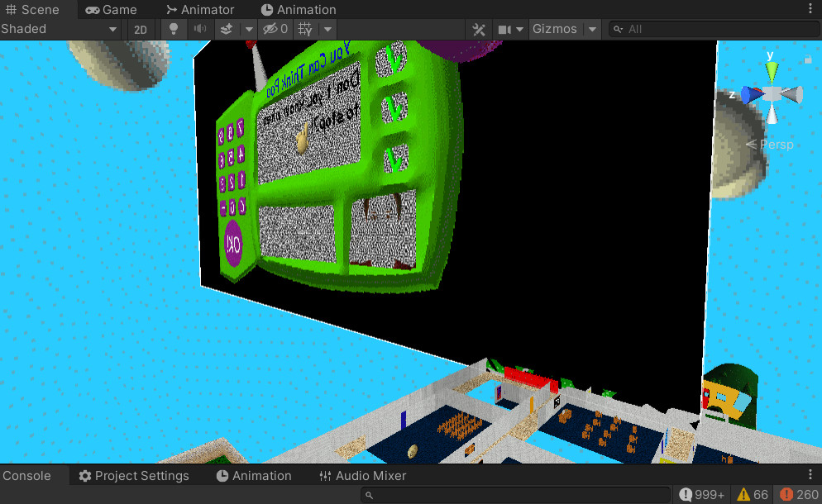Open the Game tab
Screen dimensions: 822x504
click(x=111, y=9)
